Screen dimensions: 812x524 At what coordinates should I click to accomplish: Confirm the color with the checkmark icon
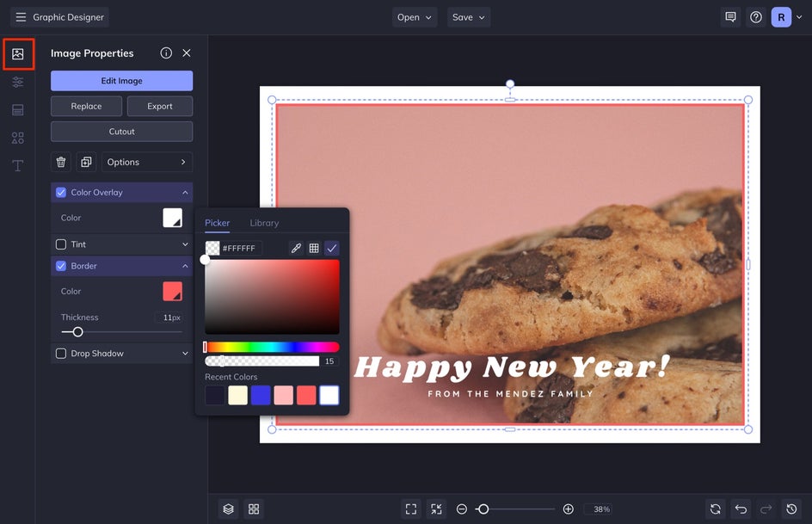(332, 248)
